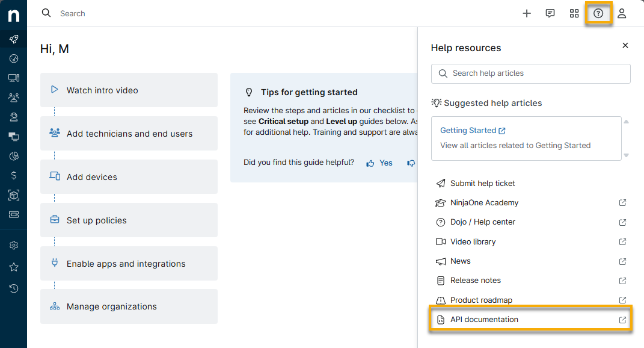
Task: Open the Billing dollar icon in sidebar
Action: coord(14,175)
